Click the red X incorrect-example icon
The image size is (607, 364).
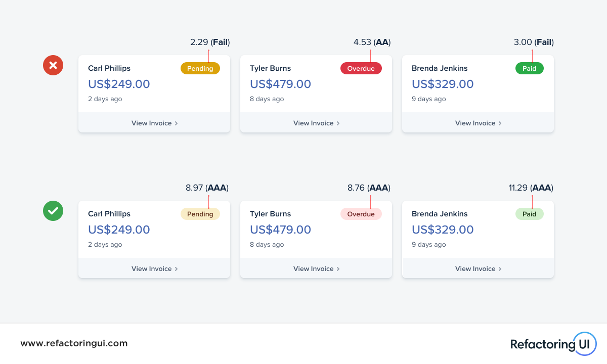click(53, 65)
